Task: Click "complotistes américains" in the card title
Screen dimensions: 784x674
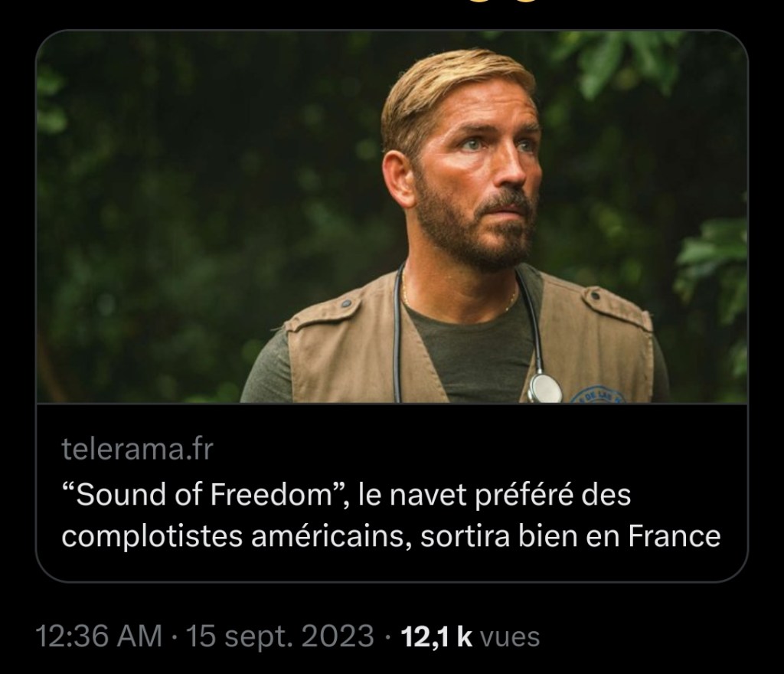Action: point(232,536)
